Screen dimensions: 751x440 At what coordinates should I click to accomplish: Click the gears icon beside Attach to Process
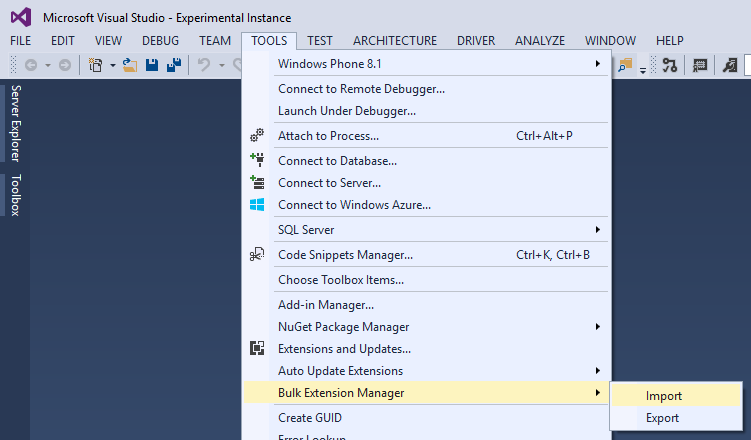(257, 135)
